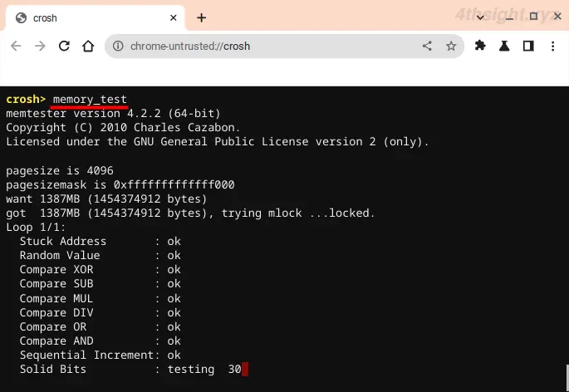Click the Compare AND result
Image resolution: width=569 pixels, height=392 pixels.
point(101,341)
